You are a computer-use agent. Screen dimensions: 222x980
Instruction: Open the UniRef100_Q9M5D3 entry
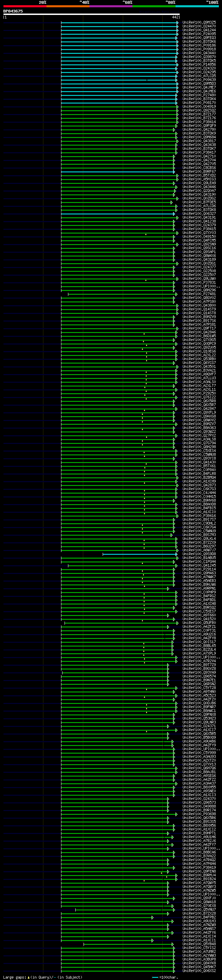[199, 84]
